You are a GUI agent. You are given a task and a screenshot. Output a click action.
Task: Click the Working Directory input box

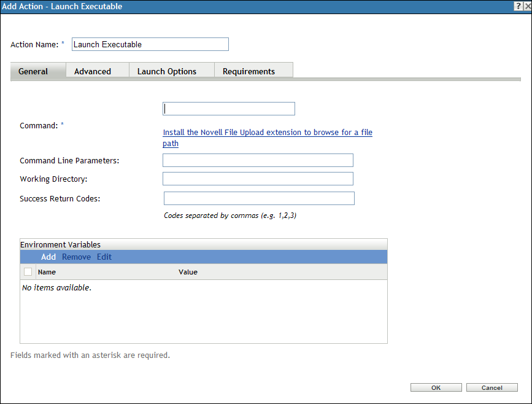[258, 178]
